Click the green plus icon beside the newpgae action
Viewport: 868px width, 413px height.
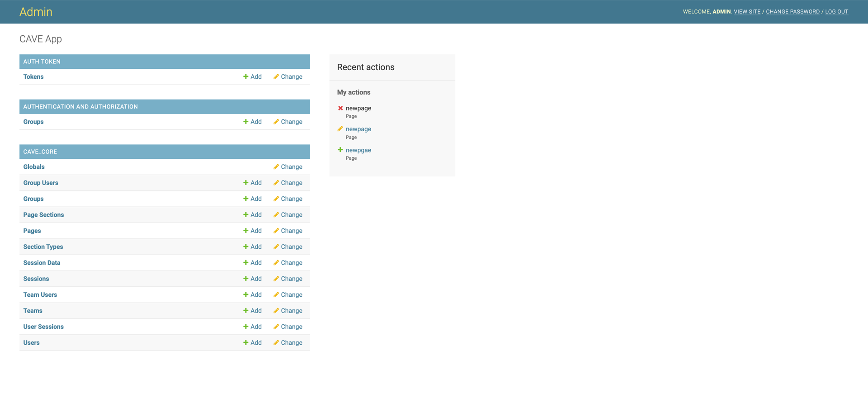(x=340, y=150)
